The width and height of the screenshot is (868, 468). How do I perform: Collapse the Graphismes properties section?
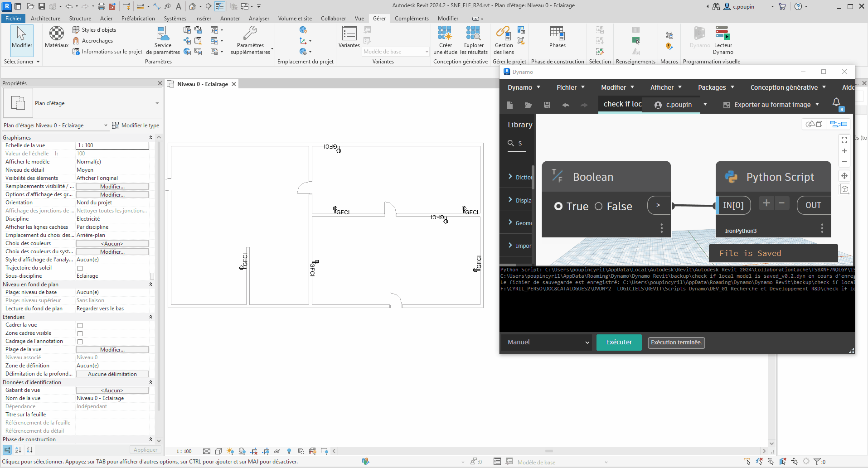(x=151, y=137)
